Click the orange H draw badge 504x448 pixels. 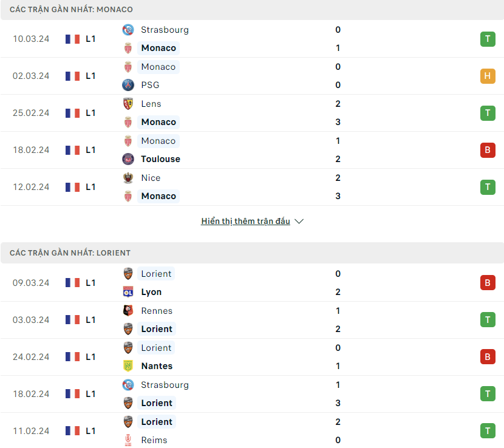pos(488,76)
